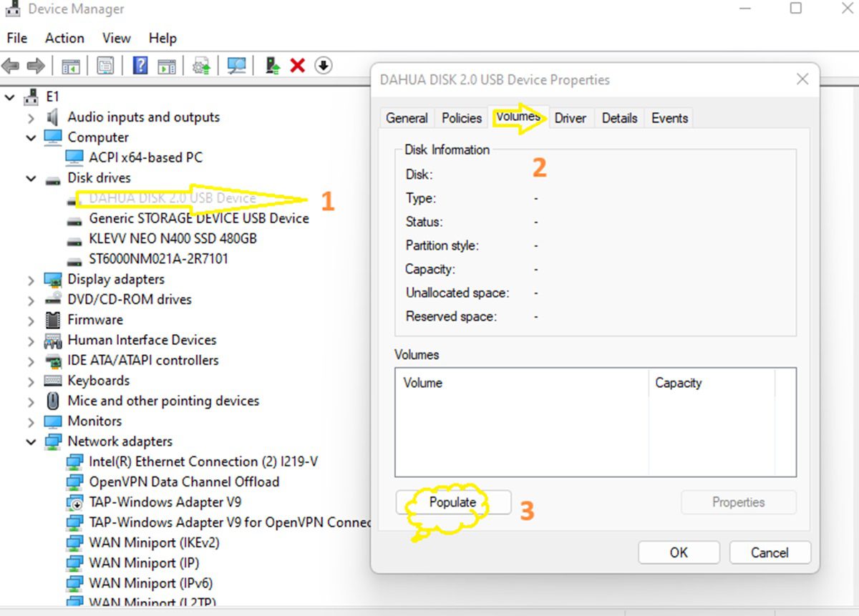Click Show/Hide Console Tree toolbar icon
Viewport: 859px width, 616px height.
(70, 66)
